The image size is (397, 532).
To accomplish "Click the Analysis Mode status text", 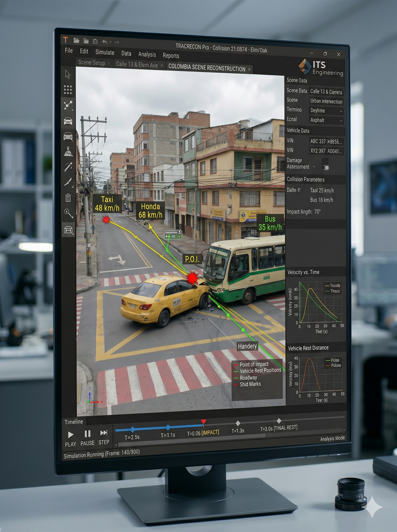I will [x=332, y=439].
